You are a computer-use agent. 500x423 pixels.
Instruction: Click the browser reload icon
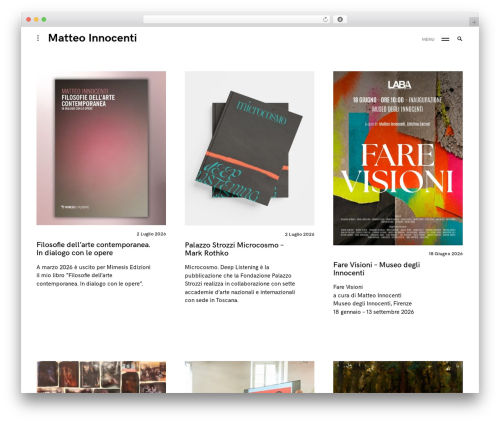tap(325, 19)
